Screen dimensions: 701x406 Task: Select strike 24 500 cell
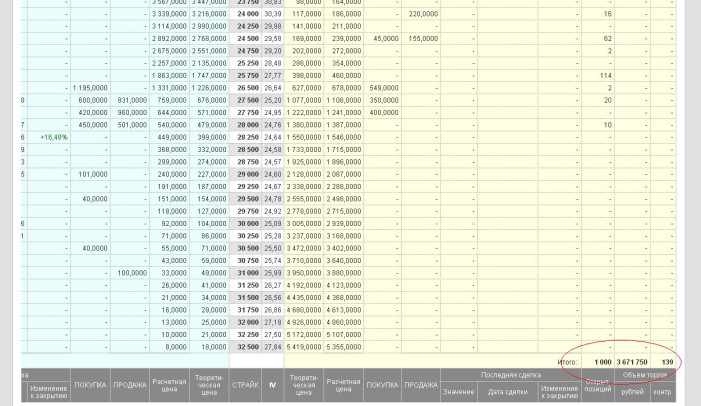[x=245, y=38]
